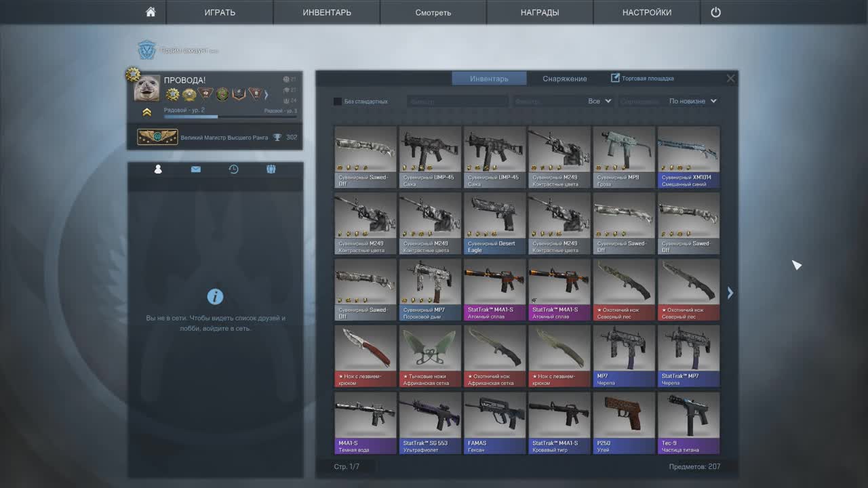Select FAMAS Гексан item

tap(494, 423)
